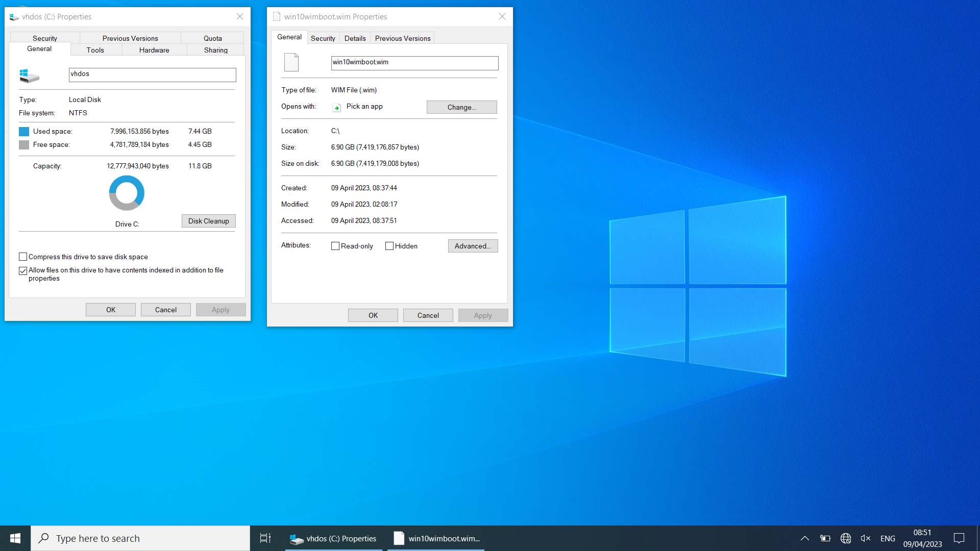Open the Hardware tab

pyautogui.click(x=154, y=50)
